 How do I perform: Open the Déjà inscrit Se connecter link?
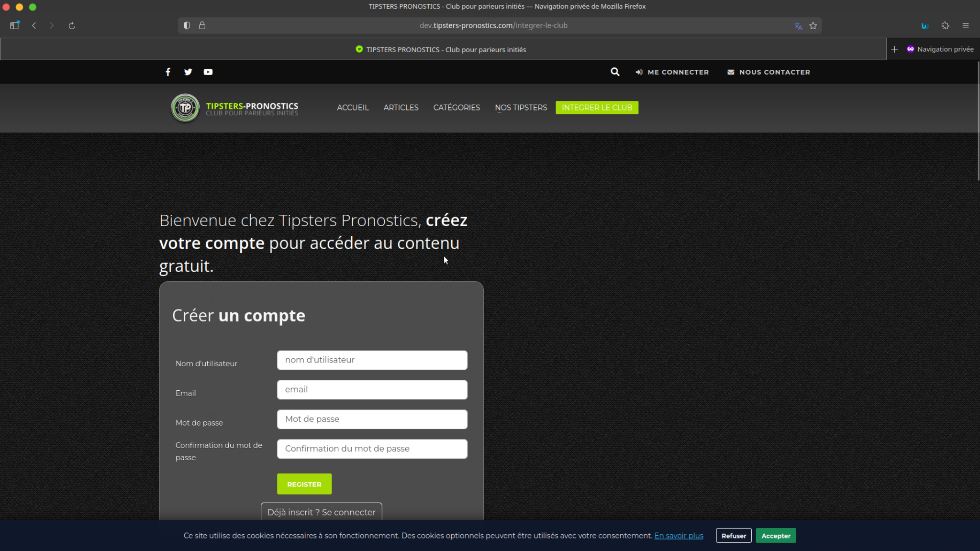321,512
